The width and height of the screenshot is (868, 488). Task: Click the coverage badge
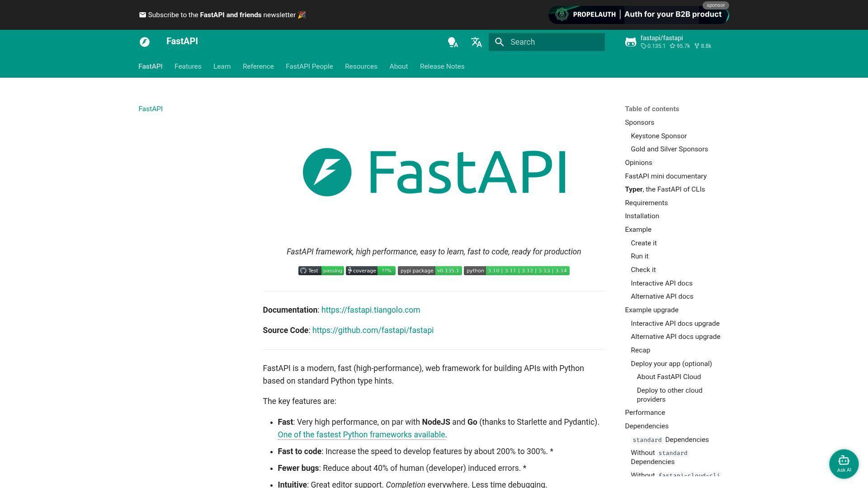[370, 271]
